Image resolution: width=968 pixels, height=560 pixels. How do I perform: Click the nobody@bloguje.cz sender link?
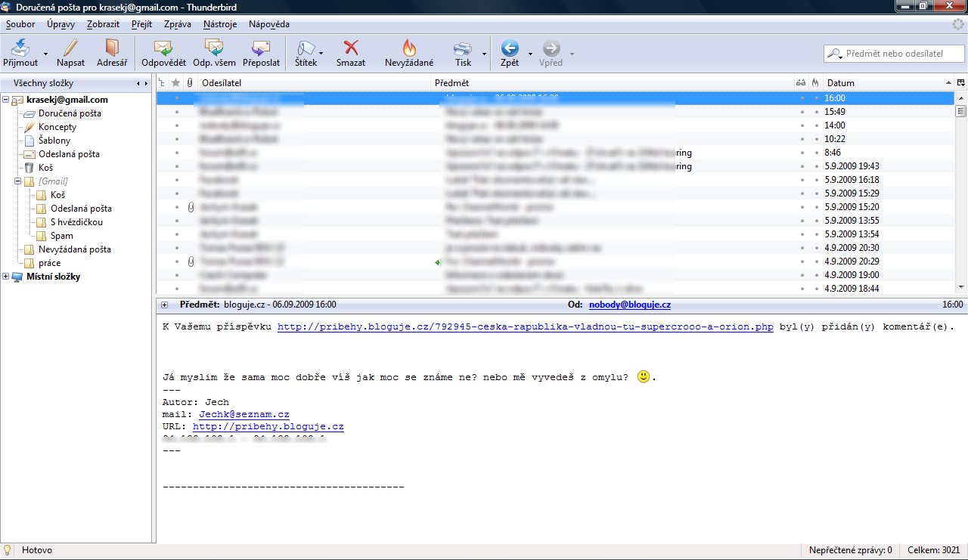tap(630, 305)
